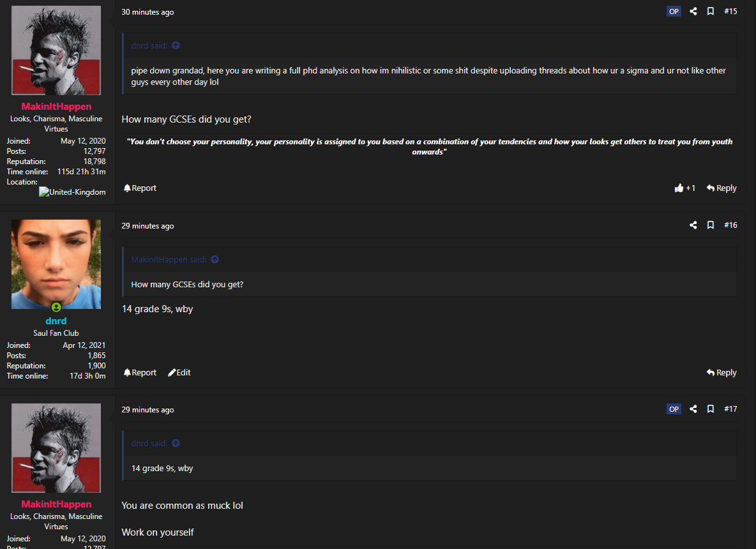Jump to quoted MakinItHappen post arrow
Screen dimensions: 756x549
click(215, 259)
